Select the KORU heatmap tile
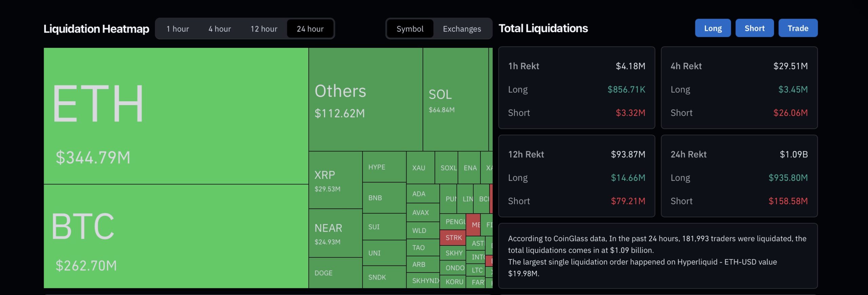 pyautogui.click(x=453, y=282)
